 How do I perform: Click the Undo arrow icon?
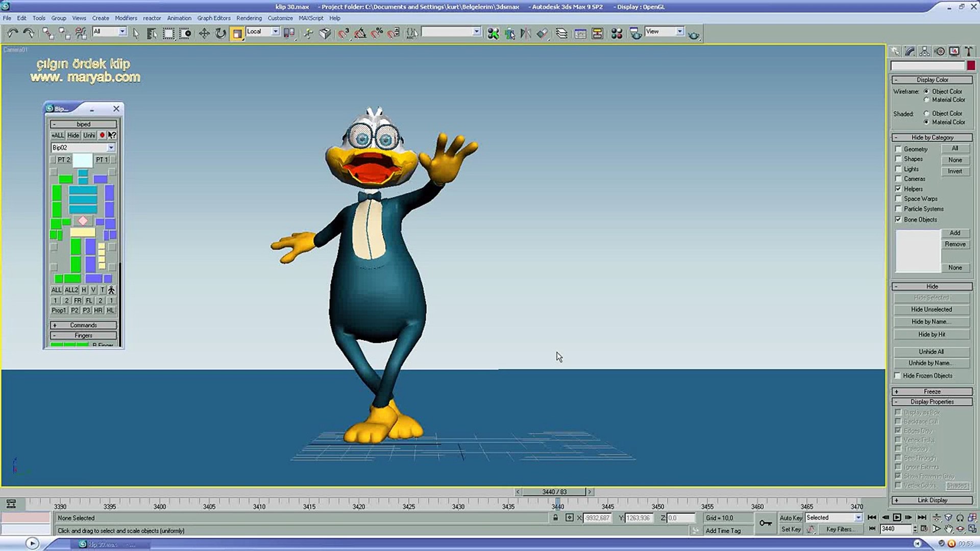coord(12,34)
